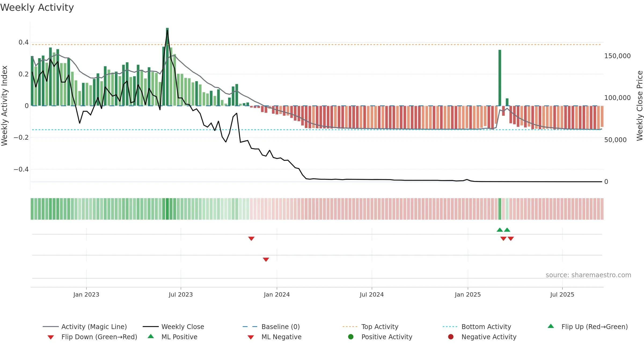Click the Jan 2025 x-axis label
Viewport: 644px width, 362px height.
(x=468, y=294)
